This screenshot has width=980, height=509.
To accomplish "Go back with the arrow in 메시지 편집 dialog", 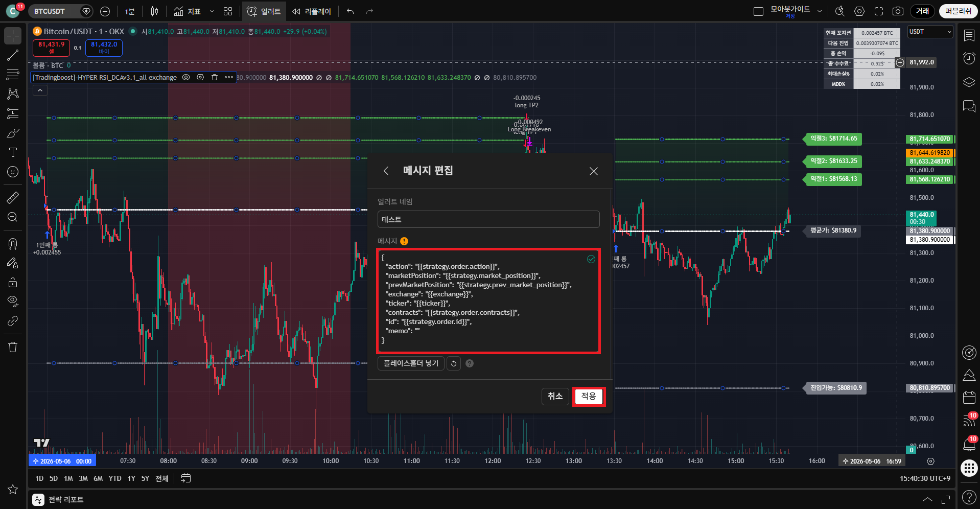I will [x=386, y=171].
